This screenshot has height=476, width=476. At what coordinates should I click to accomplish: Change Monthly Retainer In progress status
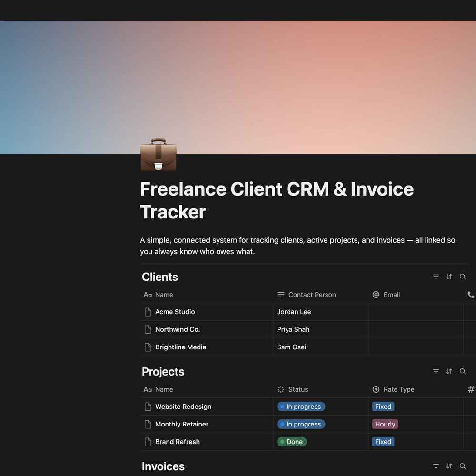[301, 424]
